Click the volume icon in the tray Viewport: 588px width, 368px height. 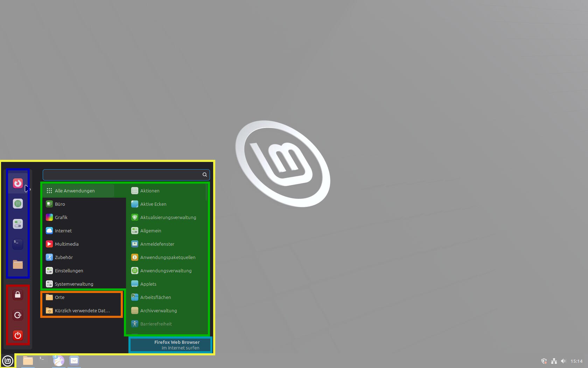[x=563, y=361]
